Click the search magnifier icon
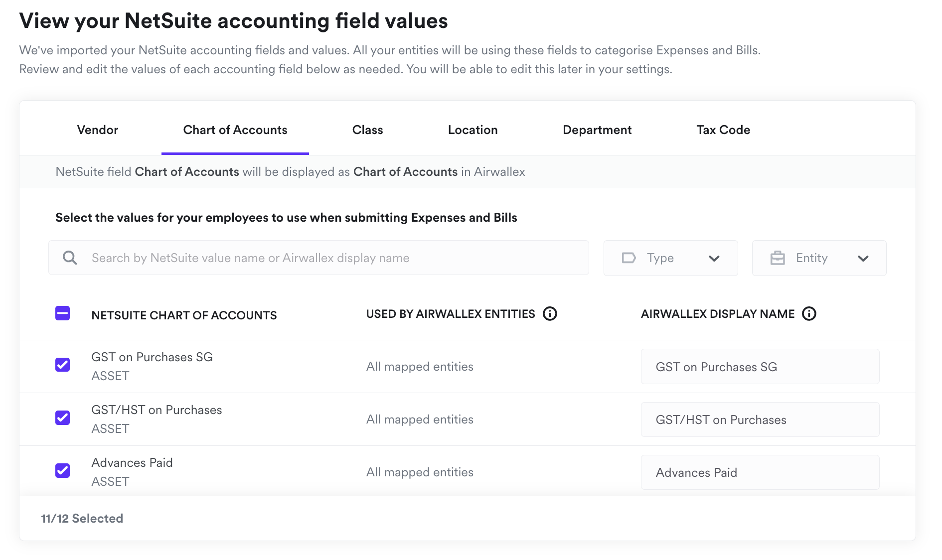942x560 pixels. pos(70,258)
